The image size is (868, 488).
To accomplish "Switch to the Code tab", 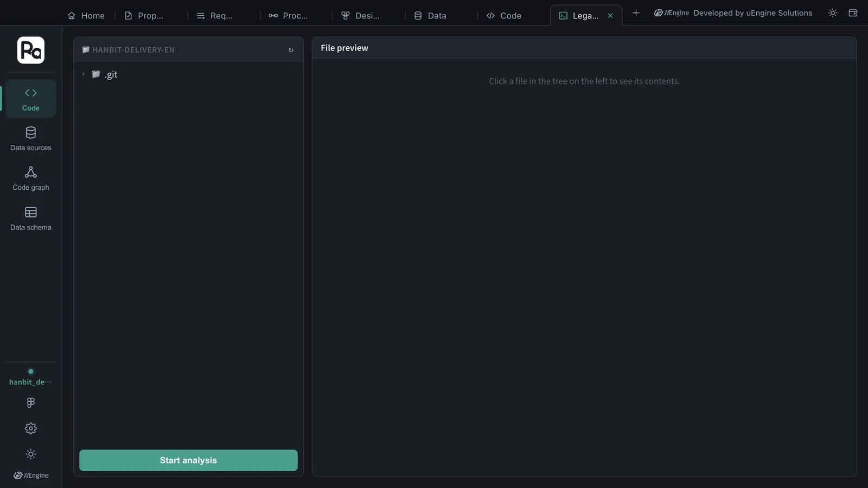I will click(x=505, y=16).
